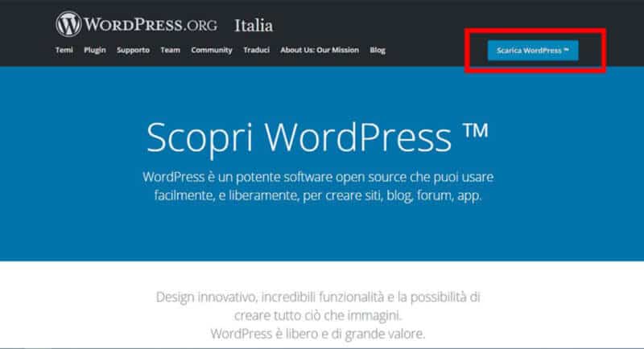
Task: Open the Temi menu item
Action: (x=64, y=50)
